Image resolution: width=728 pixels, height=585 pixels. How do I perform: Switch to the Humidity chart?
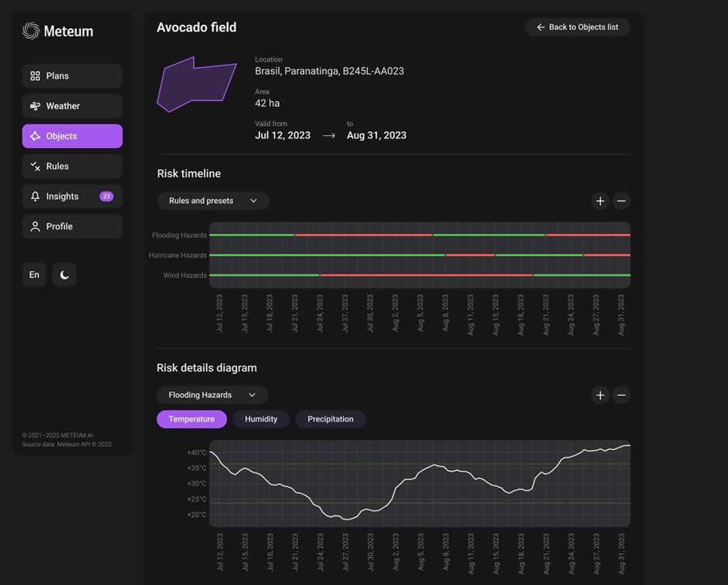(260, 419)
